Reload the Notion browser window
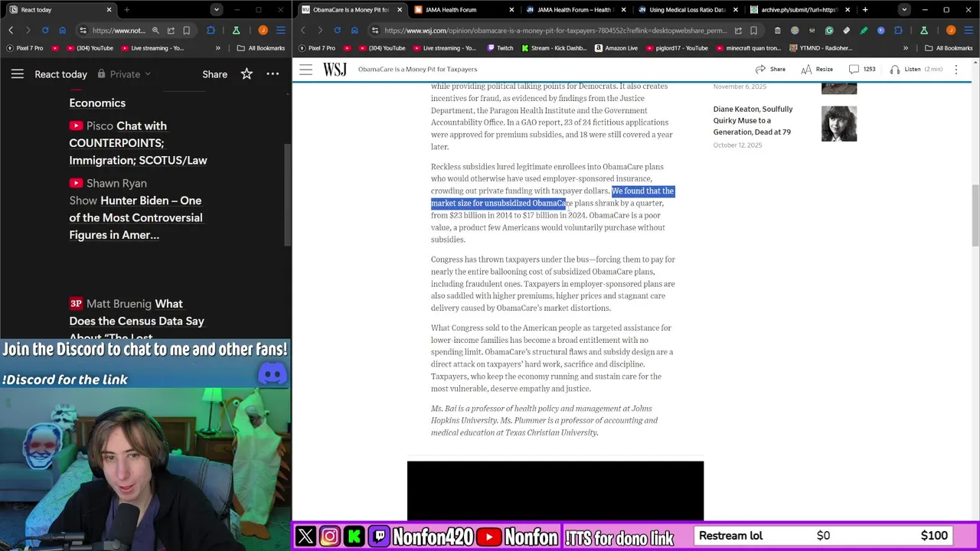 click(45, 31)
